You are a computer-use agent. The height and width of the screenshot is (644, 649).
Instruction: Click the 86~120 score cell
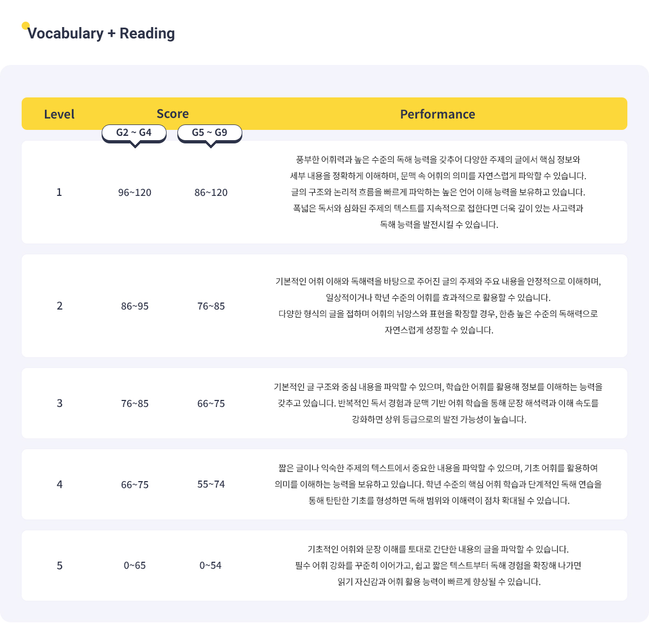(211, 193)
